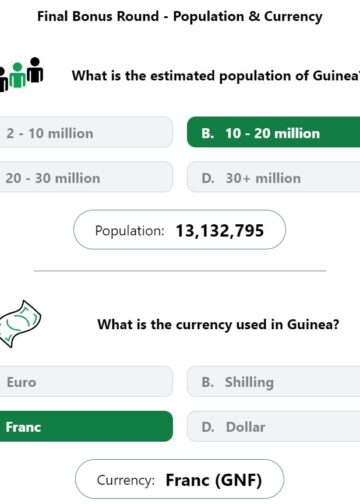Click the Population 13,132,795 result pill
The image size is (360, 504).
tap(179, 230)
